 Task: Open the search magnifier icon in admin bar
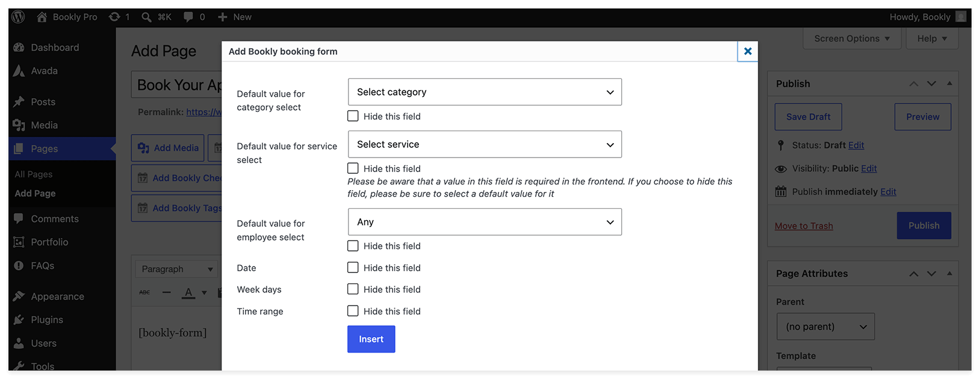(146, 17)
